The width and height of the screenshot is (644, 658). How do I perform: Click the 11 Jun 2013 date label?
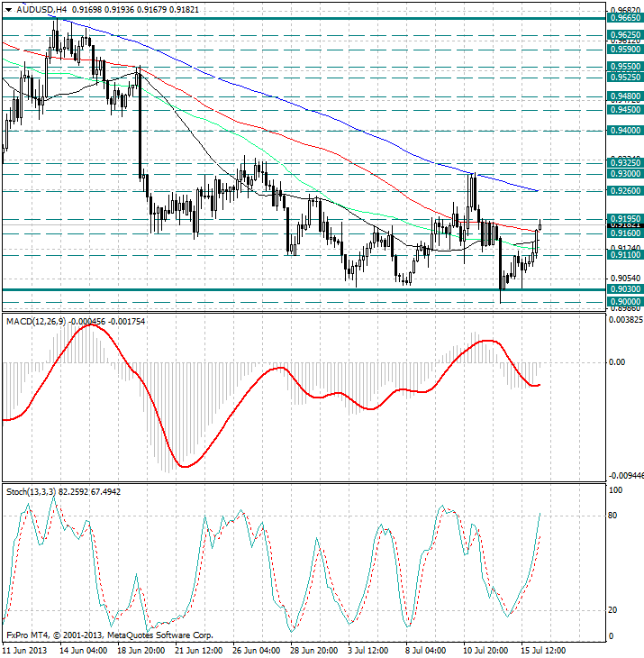point(26,649)
